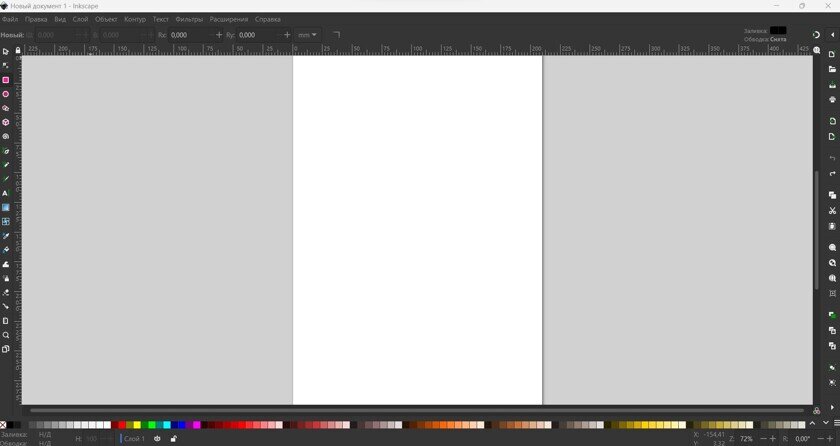Toggle the lock of layer Слой 1
The height and width of the screenshot is (446, 840).
coord(173,439)
